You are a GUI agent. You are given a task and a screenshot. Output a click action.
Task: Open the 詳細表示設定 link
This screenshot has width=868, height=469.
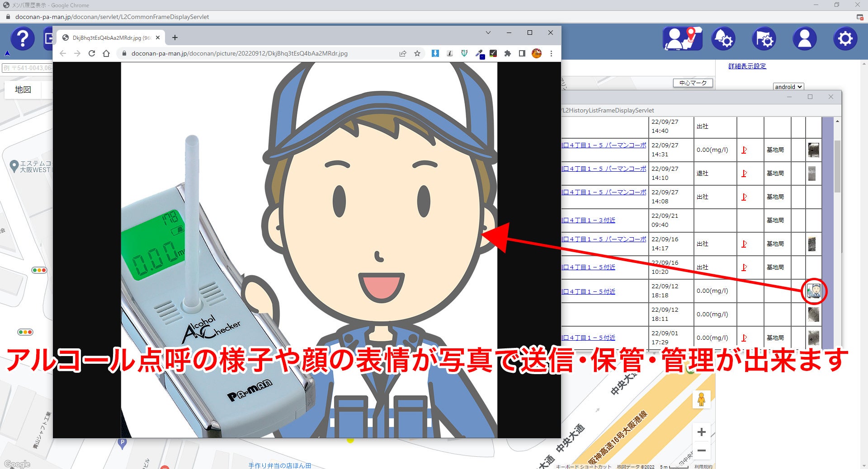point(747,66)
